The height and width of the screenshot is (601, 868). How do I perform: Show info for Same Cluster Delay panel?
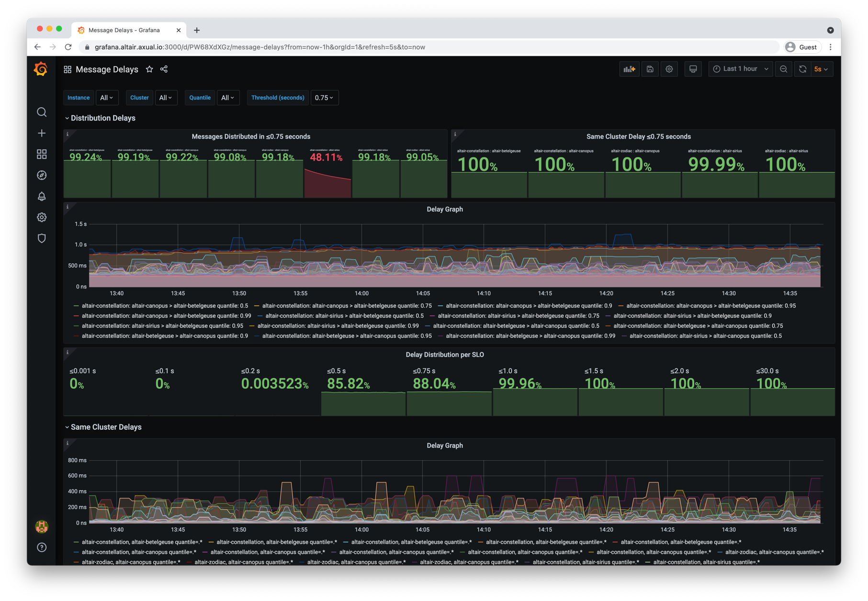[455, 134]
